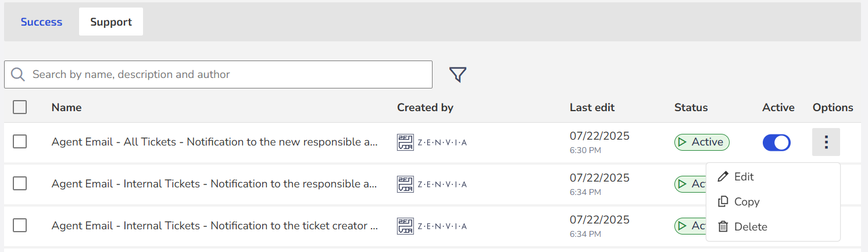The image size is (868, 252).
Task: Open the three-dot options menu
Action: click(x=826, y=142)
